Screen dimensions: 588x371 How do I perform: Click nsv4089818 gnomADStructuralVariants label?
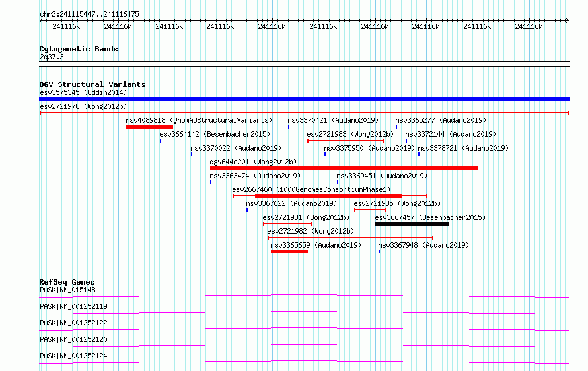point(199,120)
